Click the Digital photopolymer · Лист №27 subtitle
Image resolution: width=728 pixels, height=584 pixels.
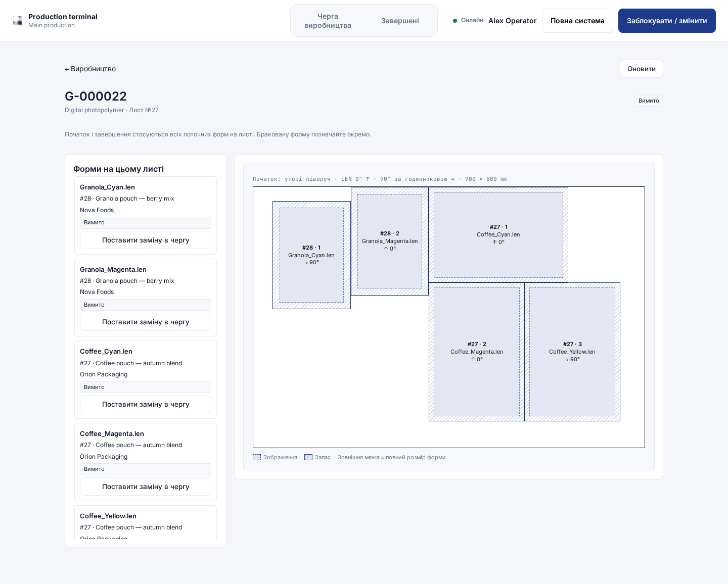(x=112, y=110)
